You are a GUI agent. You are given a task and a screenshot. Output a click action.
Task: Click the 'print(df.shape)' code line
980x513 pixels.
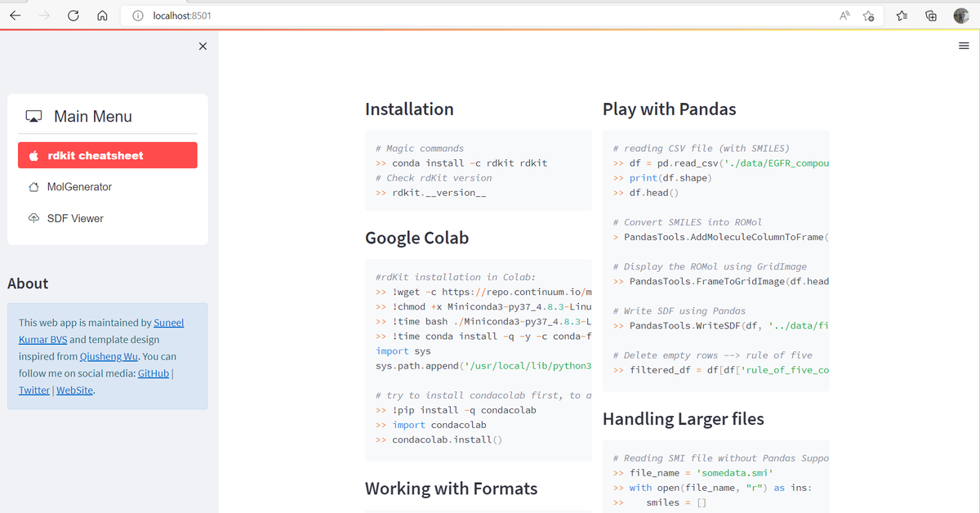click(662, 178)
